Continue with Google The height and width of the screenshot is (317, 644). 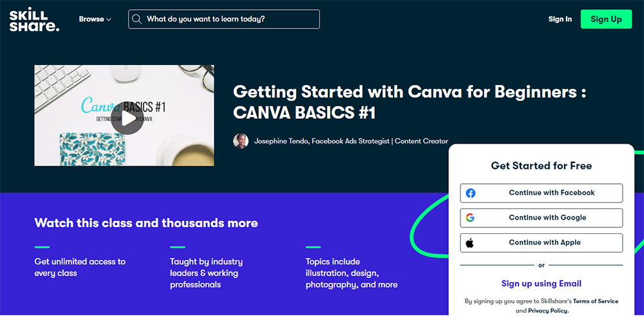(541, 218)
